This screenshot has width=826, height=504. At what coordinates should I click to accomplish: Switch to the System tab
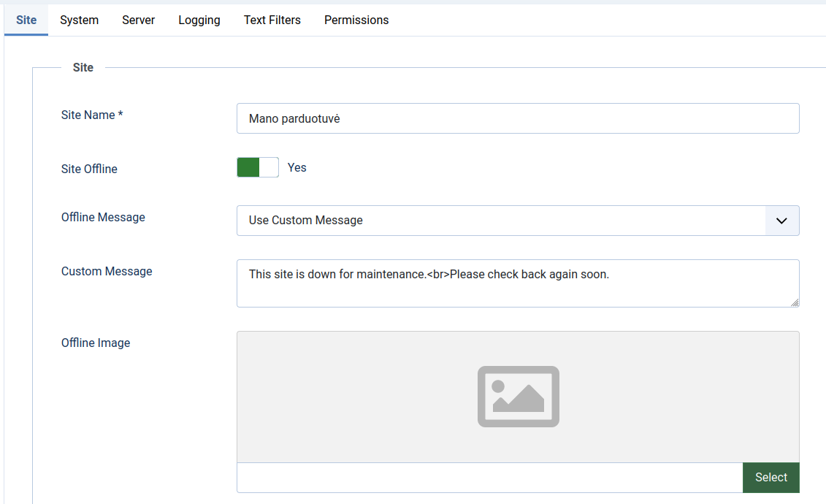pyautogui.click(x=79, y=20)
